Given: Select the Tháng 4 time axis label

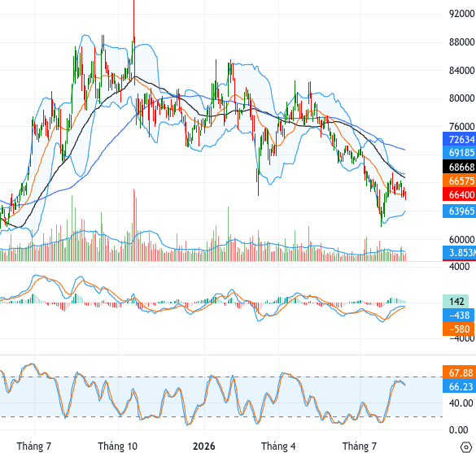Looking at the screenshot, I should [278, 446].
